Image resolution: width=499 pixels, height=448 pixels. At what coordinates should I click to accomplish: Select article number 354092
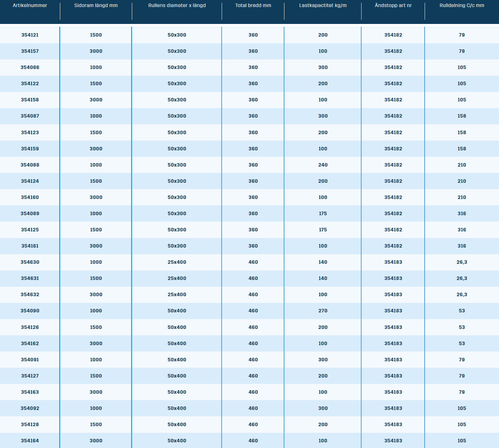click(x=30, y=409)
